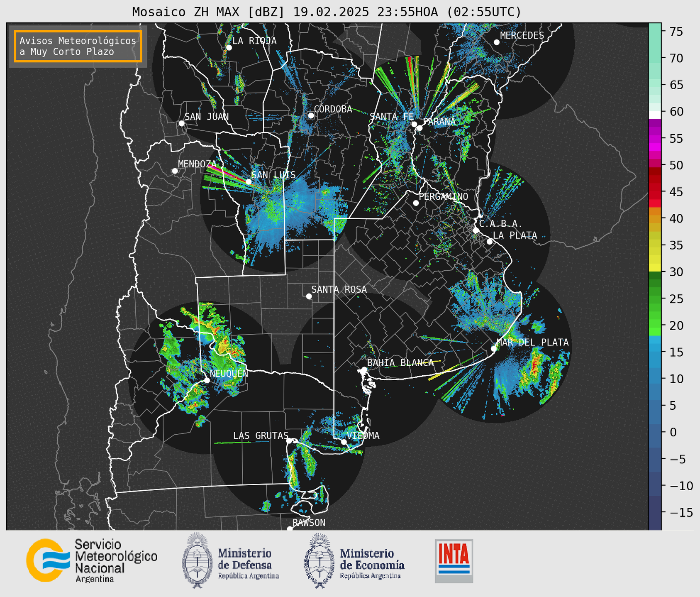Click the SAN JUAN city marker dot
This screenshot has width=700, height=597.
click(181, 123)
